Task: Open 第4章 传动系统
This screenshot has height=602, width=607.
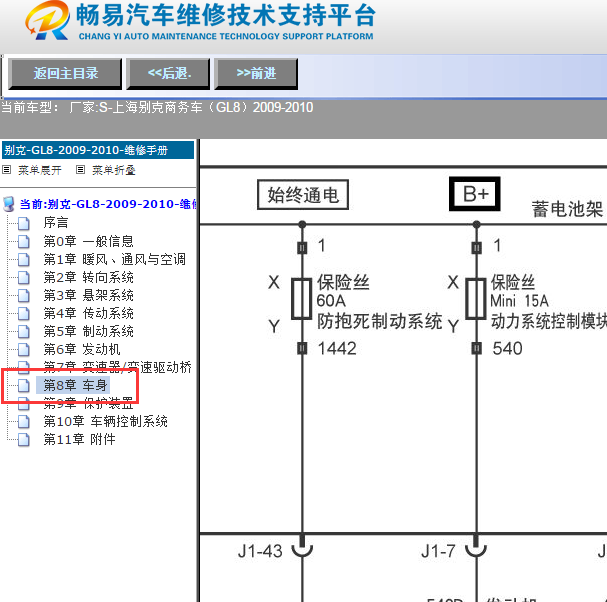Action: [x=88, y=313]
